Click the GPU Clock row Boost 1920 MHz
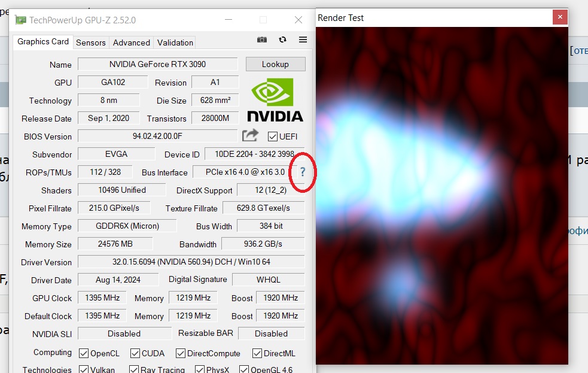Viewport: 588px width, 373px height. (281, 298)
